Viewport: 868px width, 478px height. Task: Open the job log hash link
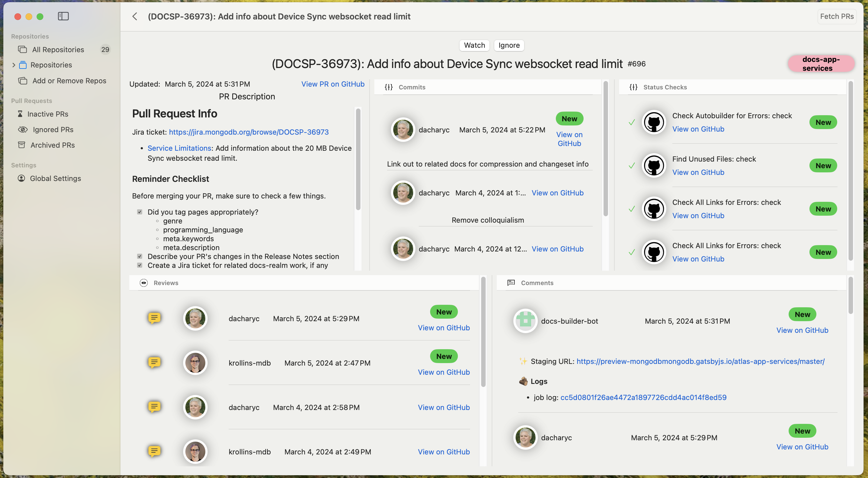tap(643, 398)
